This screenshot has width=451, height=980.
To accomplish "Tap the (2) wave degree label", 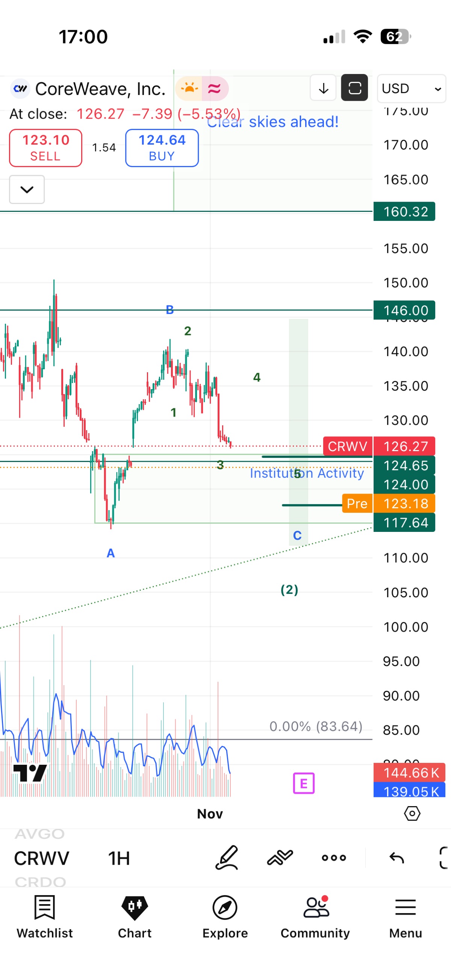I will [289, 589].
